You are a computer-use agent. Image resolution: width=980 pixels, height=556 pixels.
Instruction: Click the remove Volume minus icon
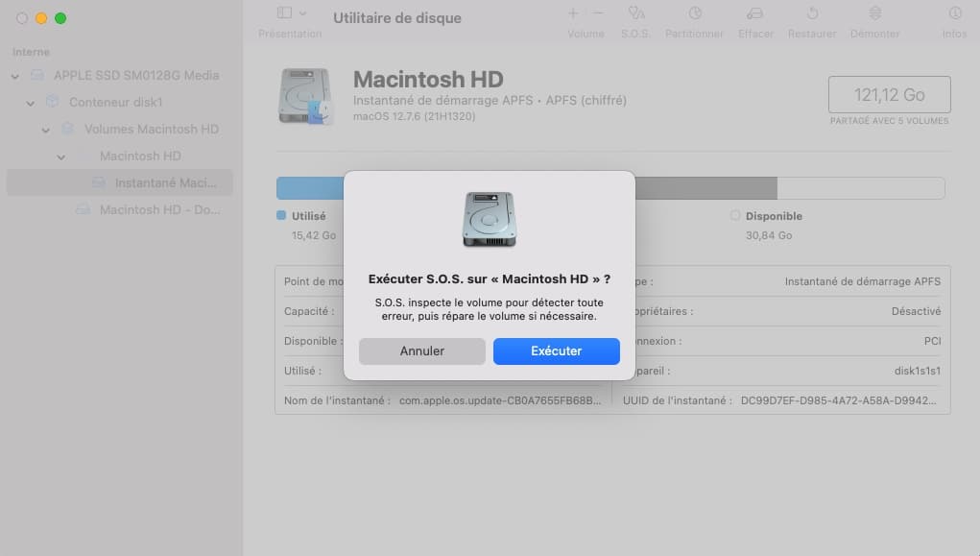tap(598, 12)
